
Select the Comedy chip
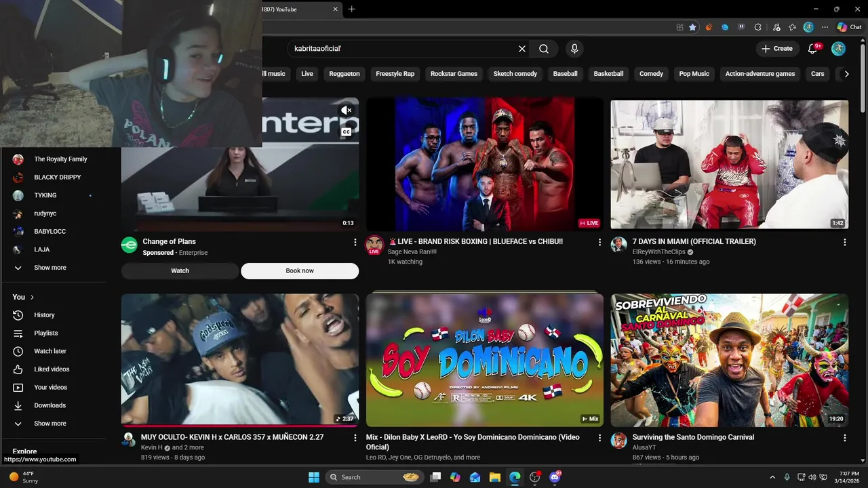[651, 74]
